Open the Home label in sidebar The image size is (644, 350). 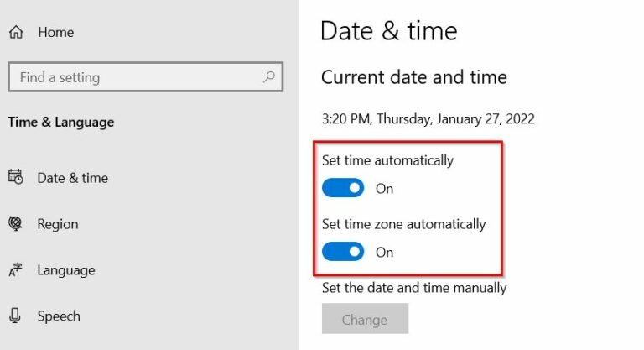point(55,32)
